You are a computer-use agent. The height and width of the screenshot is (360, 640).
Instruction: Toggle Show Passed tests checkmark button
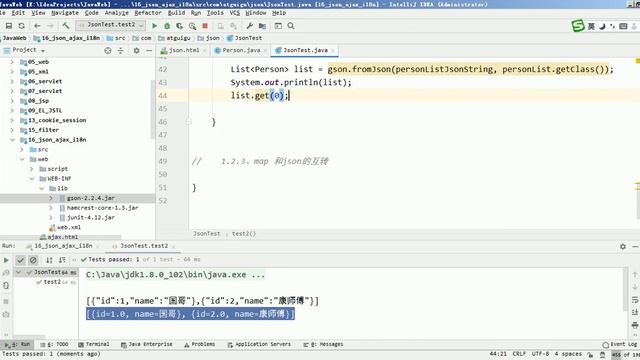[x=20, y=260]
